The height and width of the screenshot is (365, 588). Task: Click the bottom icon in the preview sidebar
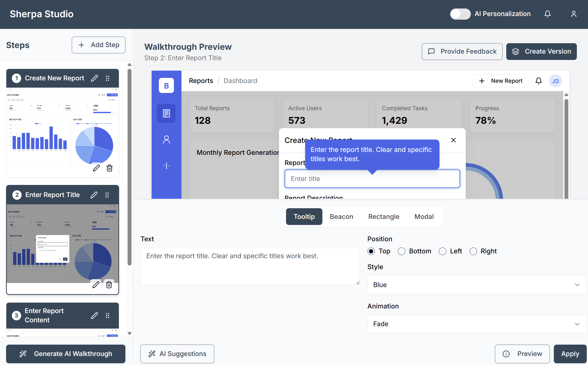[166, 166]
